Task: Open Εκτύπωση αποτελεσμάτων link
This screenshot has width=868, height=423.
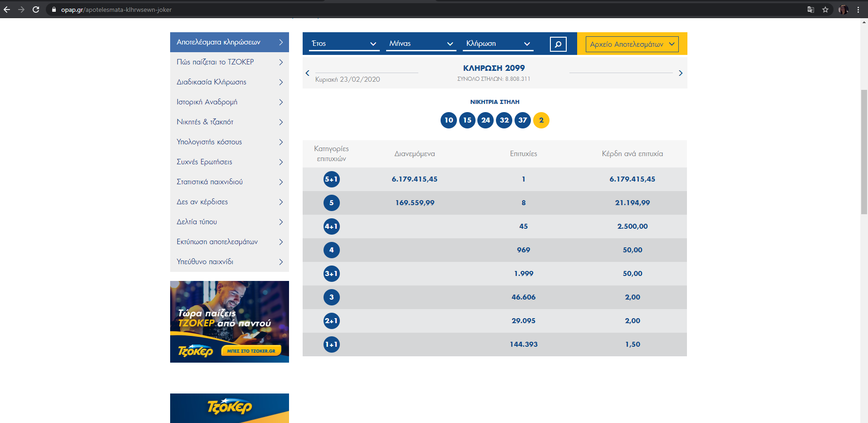Action: point(230,242)
